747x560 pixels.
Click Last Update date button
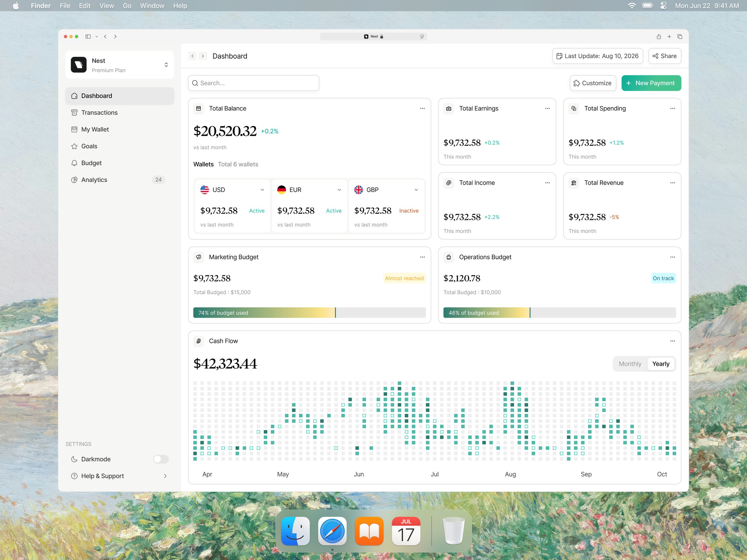(x=597, y=56)
